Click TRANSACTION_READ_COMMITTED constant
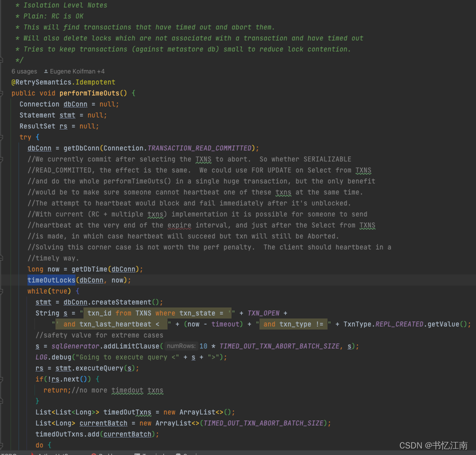This screenshot has height=455, width=476. click(x=199, y=148)
